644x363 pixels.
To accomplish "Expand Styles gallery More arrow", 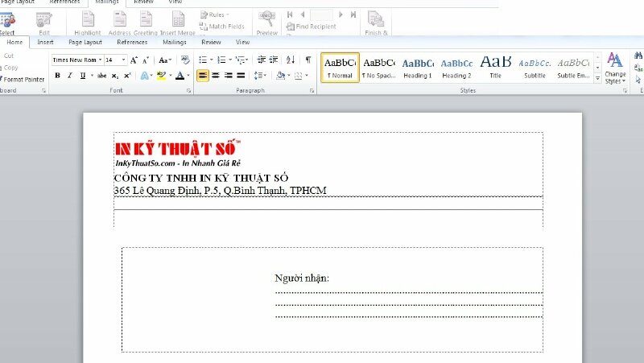I will tap(597, 78).
